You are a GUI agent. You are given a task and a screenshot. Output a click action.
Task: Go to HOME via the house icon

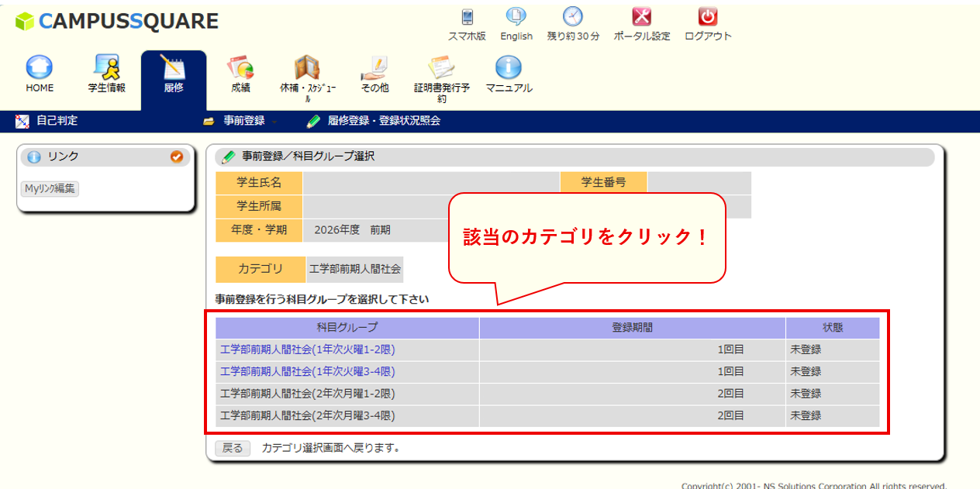point(40,67)
